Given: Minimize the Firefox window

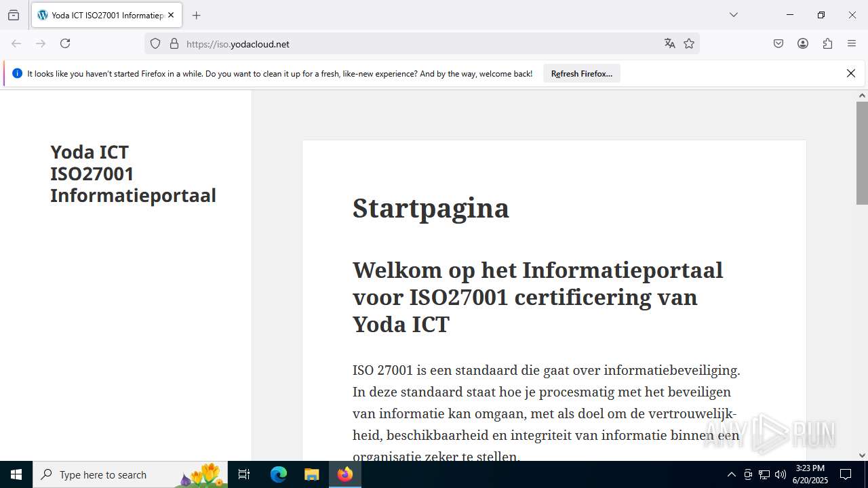Looking at the screenshot, I should 790,15.
